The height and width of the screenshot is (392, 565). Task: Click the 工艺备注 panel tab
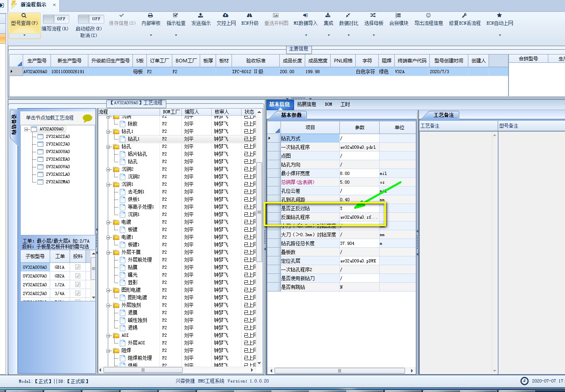(443, 115)
